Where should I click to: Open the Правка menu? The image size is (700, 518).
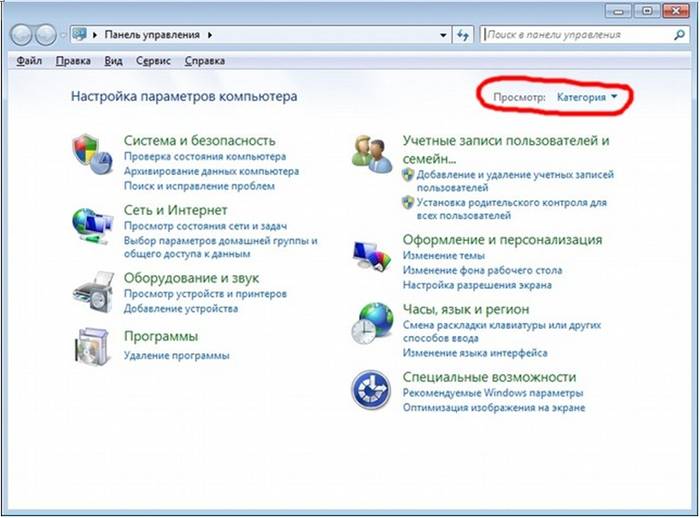click(x=73, y=61)
